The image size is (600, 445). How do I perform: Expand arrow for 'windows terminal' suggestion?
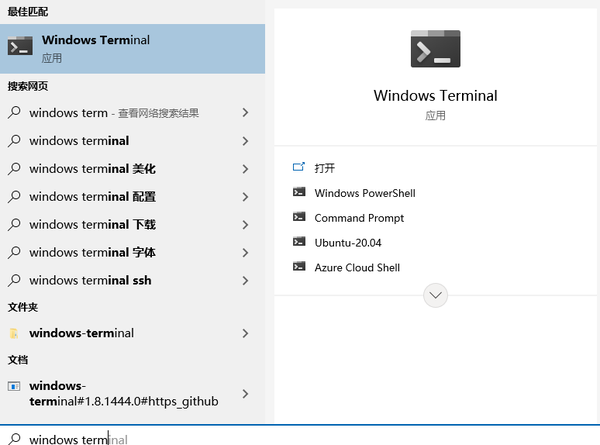click(x=245, y=141)
